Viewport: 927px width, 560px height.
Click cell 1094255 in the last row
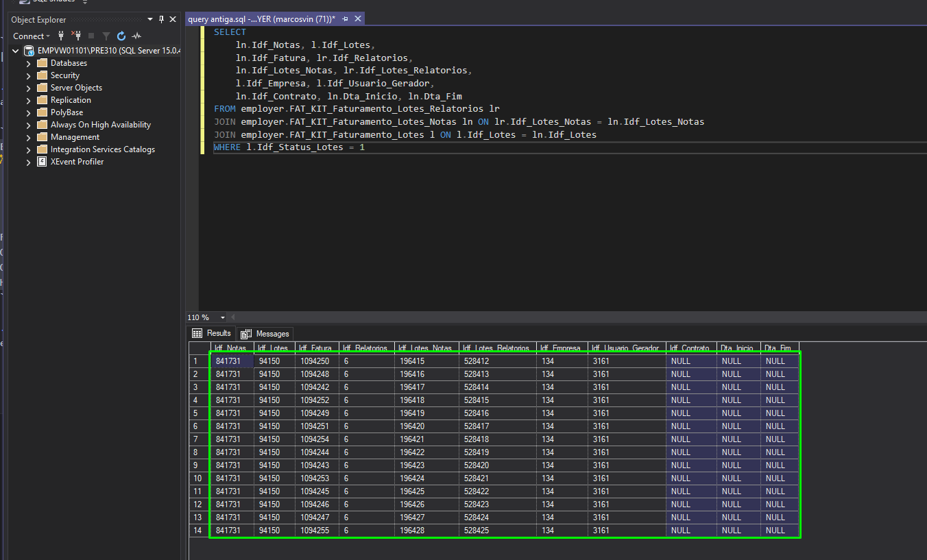[x=317, y=531]
